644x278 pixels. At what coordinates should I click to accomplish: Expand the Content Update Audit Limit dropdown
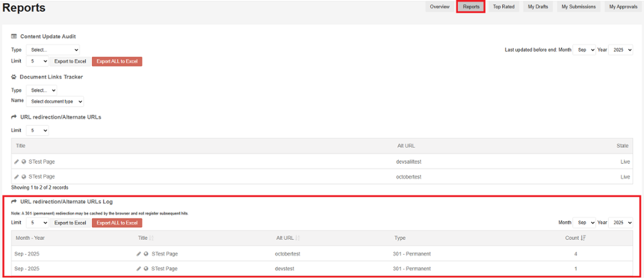37,61
